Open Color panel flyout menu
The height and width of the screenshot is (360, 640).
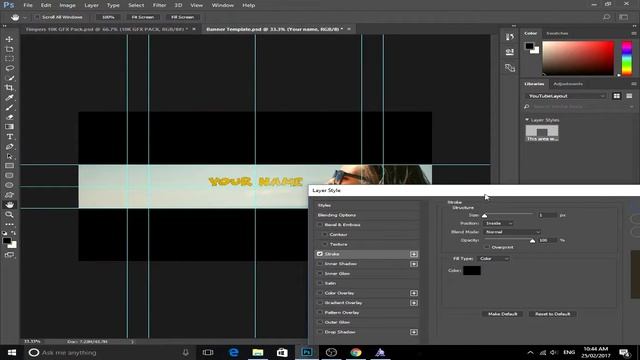point(633,33)
